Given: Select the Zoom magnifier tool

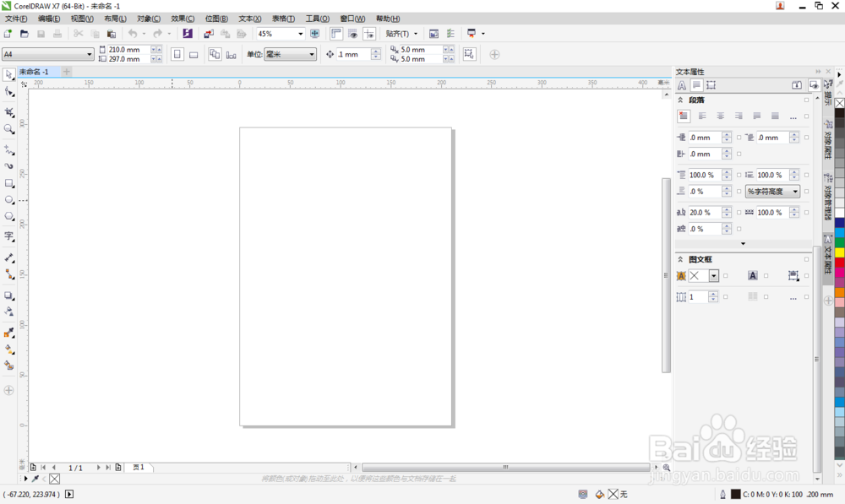Looking at the screenshot, I should 9,129.
